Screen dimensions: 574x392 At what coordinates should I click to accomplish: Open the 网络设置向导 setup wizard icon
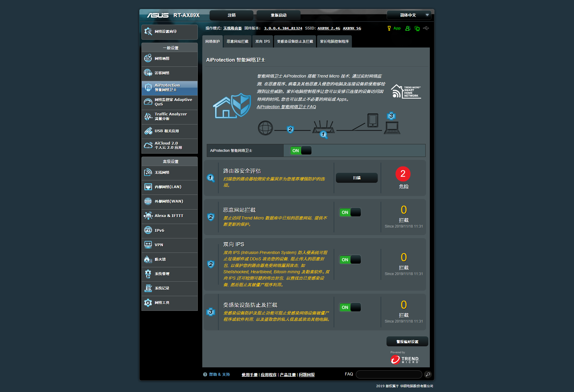148,32
